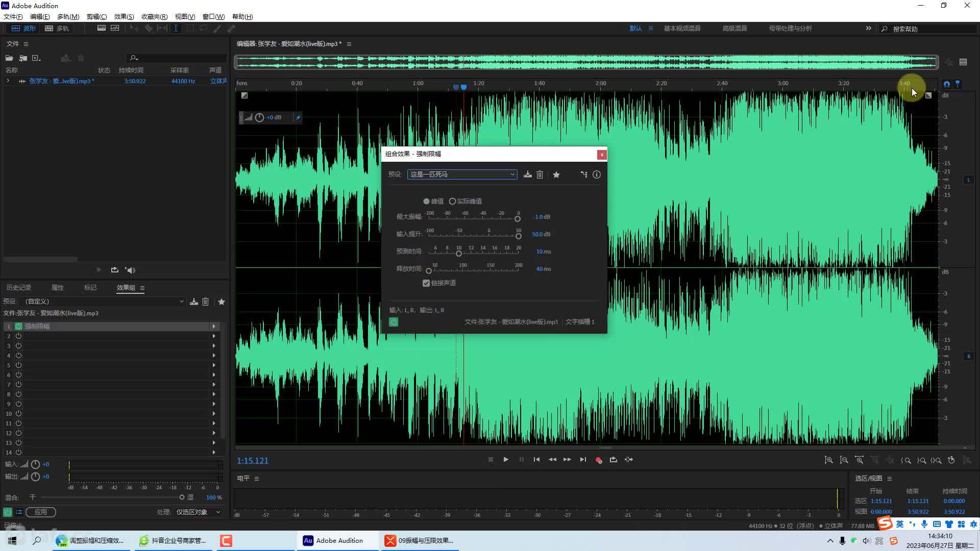Open effect menu arrow for slot 4
Image resolution: width=980 pixels, height=551 pixels.
point(214,356)
